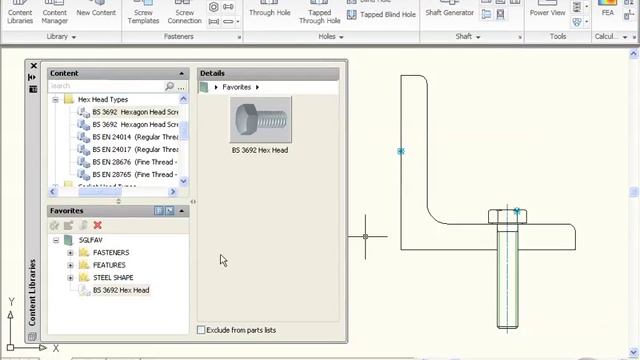Image resolution: width=640 pixels, height=360 pixels.
Task: Toggle second Favorites view mode button
Action: pos(169,211)
